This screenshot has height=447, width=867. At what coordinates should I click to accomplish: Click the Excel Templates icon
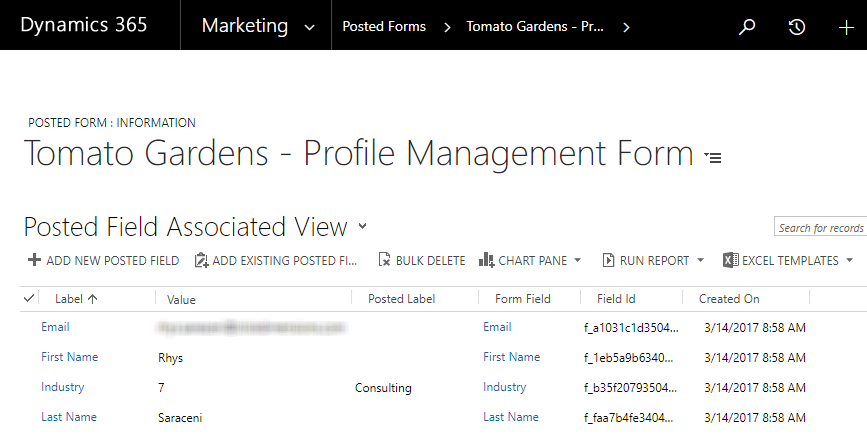click(730, 259)
